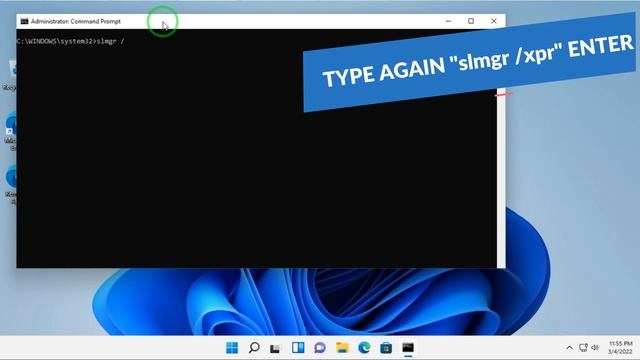The image size is (640, 360).
Task: Click the slmgr command line
Action: (70, 41)
